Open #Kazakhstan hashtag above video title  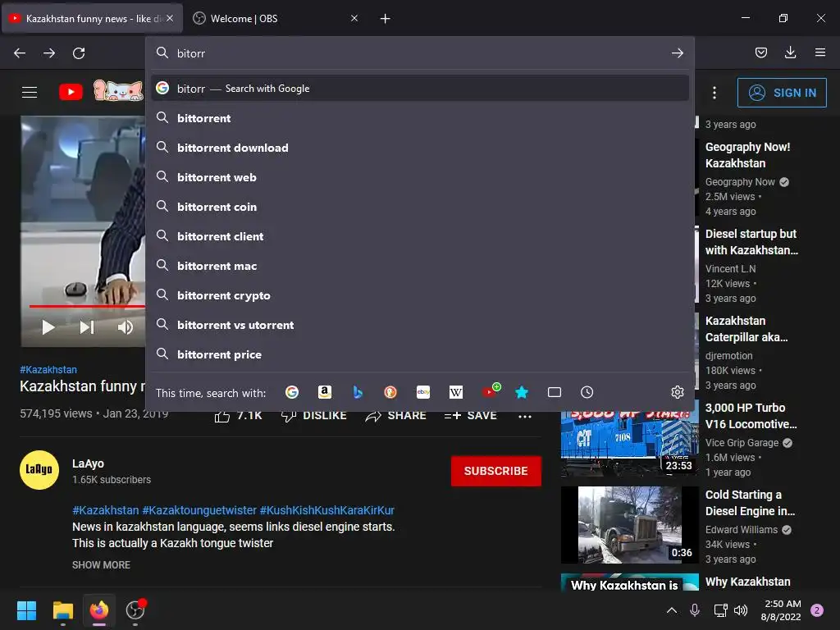(48, 370)
